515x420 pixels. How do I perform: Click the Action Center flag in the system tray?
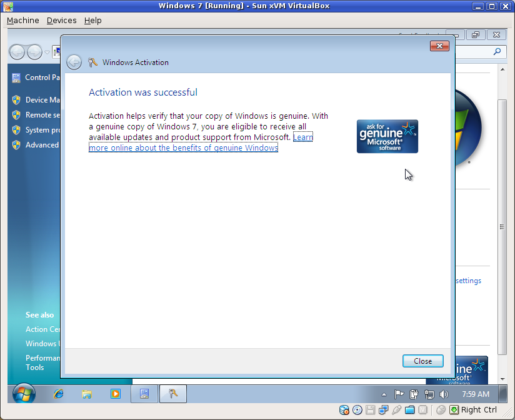coord(399,394)
